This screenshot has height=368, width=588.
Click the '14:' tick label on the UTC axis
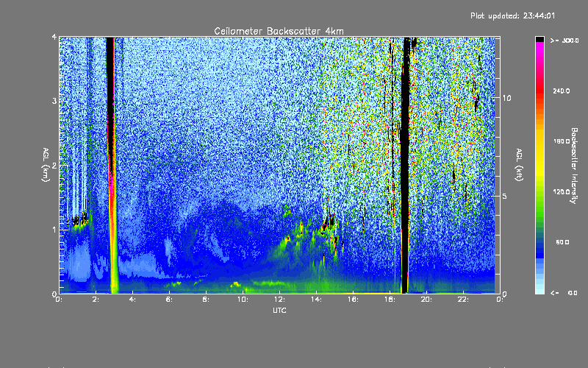point(316,300)
